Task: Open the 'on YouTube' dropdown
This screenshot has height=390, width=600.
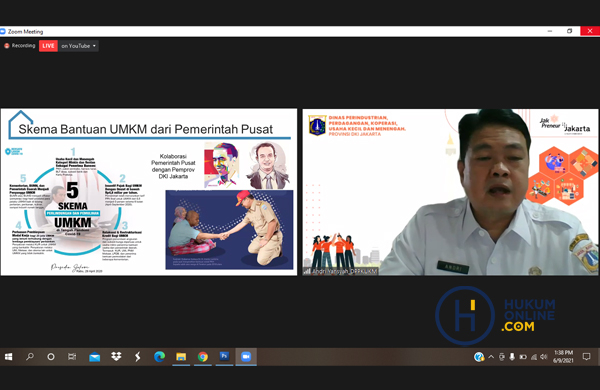Action: (78, 46)
